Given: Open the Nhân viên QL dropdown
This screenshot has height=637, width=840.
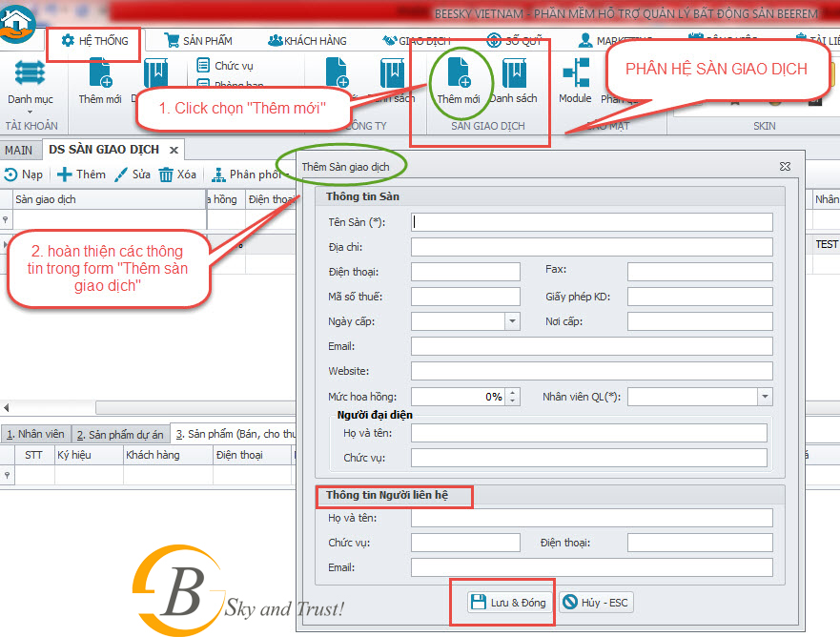Looking at the screenshot, I should (x=765, y=397).
